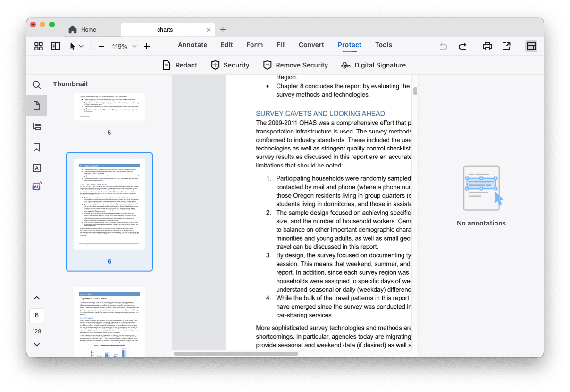Select the Redact tool

tap(180, 65)
